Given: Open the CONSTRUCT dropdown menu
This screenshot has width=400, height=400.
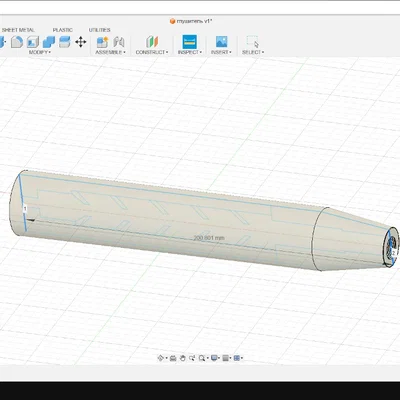Looking at the screenshot, I should 152,52.
